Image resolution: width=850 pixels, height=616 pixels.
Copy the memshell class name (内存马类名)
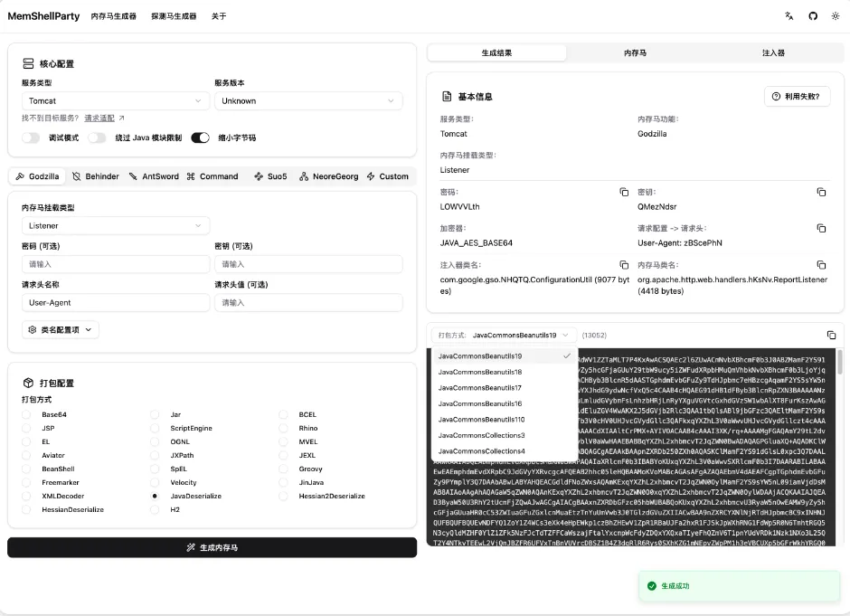click(821, 265)
